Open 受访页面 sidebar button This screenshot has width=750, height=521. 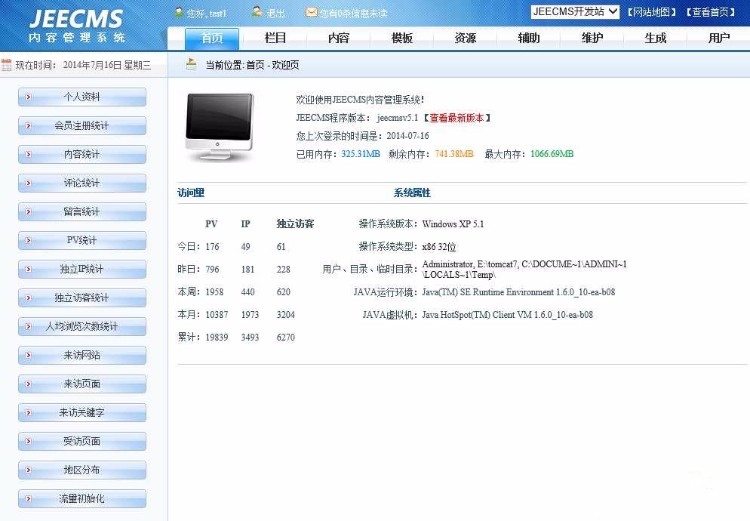point(82,442)
